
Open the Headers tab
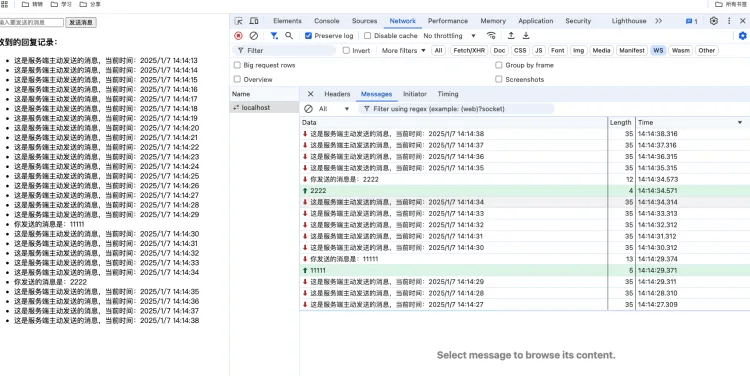(337, 94)
